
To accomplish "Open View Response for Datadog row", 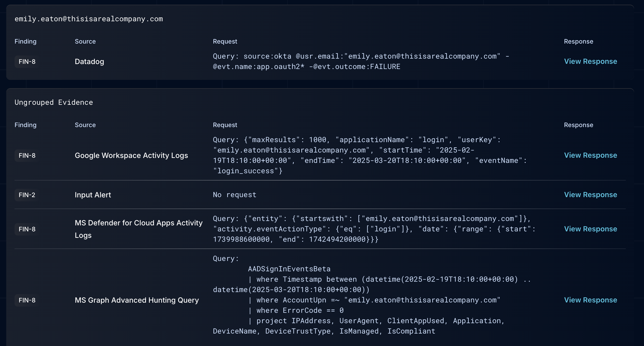I will [x=590, y=61].
